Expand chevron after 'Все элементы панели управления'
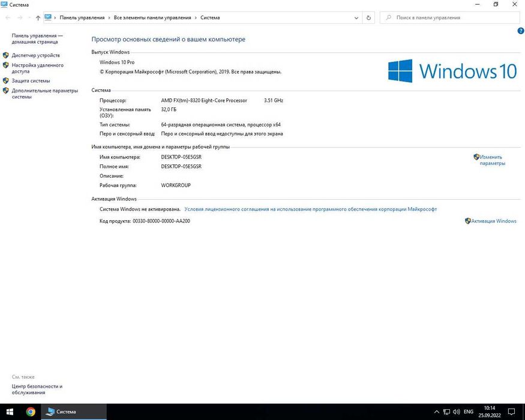The width and height of the screenshot is (525, 420). (x=196, y=18)
